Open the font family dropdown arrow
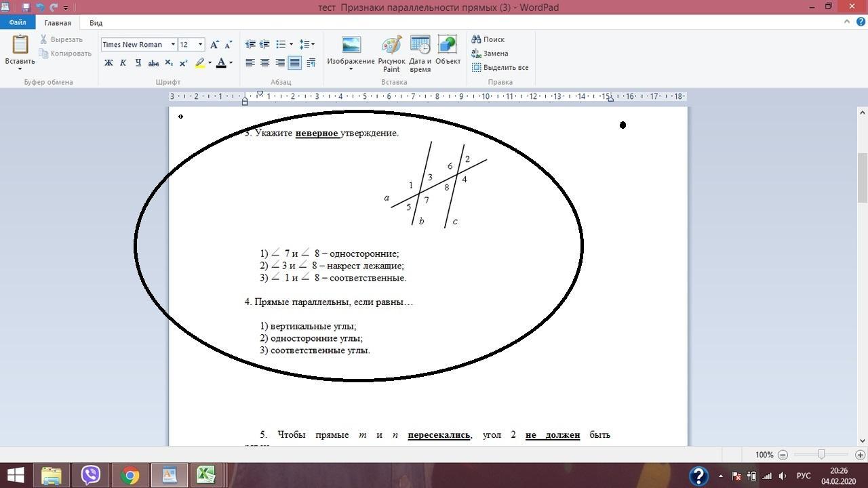Viewport: 868px width, 488px height. point(172,45)
